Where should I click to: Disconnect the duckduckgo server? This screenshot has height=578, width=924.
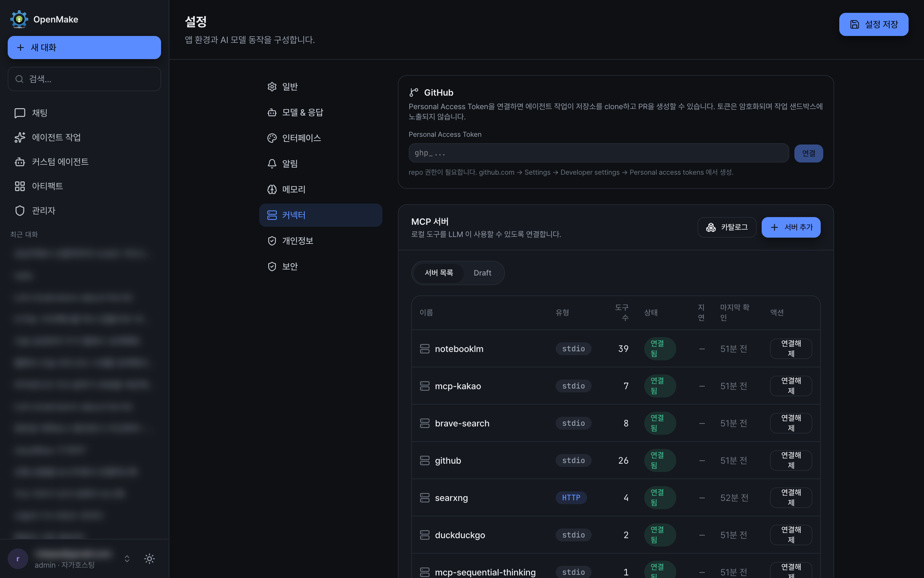point(791,535)
